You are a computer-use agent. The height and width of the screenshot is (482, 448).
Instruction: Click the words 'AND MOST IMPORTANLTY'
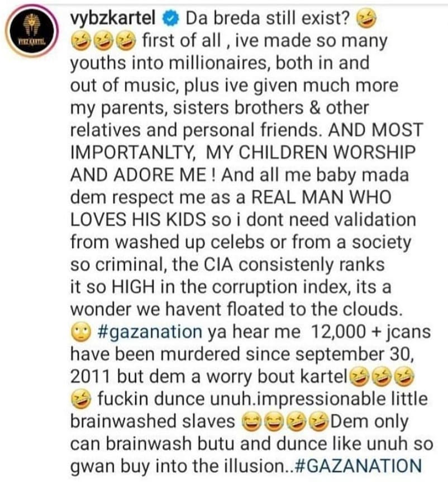246,141
